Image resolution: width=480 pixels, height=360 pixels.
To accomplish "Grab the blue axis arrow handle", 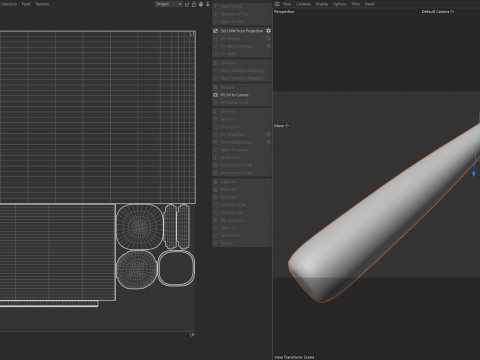I will click(474, 174).
